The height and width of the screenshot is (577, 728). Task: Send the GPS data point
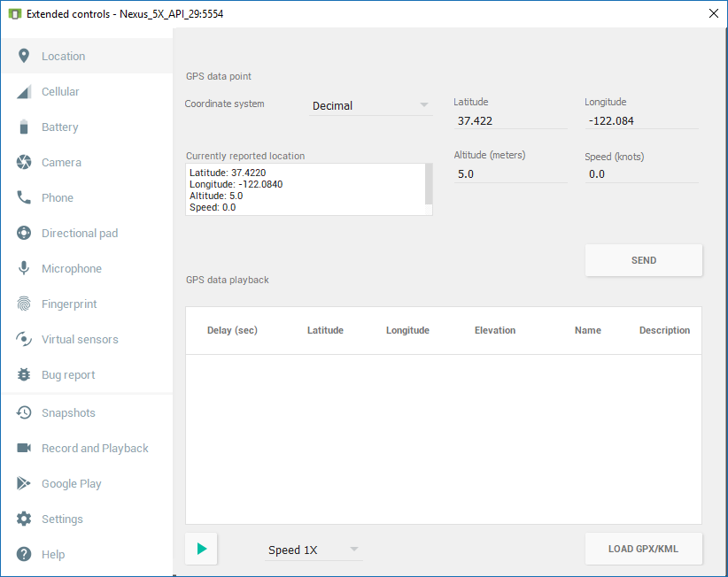point(644,260)
